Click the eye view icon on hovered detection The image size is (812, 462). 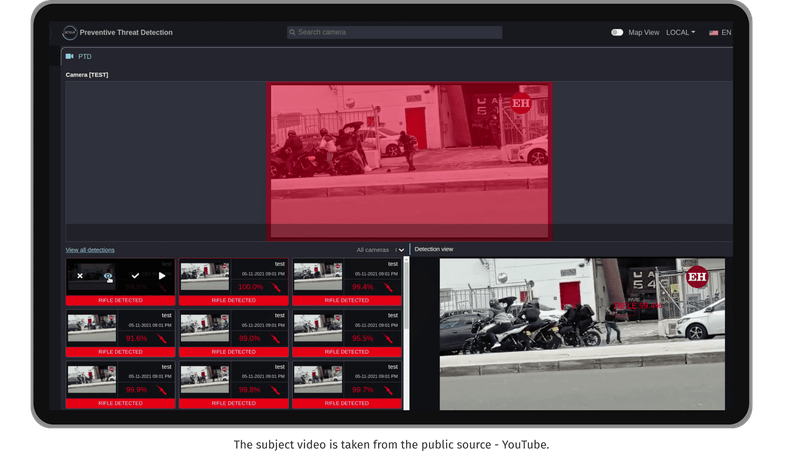click(108, 277)
